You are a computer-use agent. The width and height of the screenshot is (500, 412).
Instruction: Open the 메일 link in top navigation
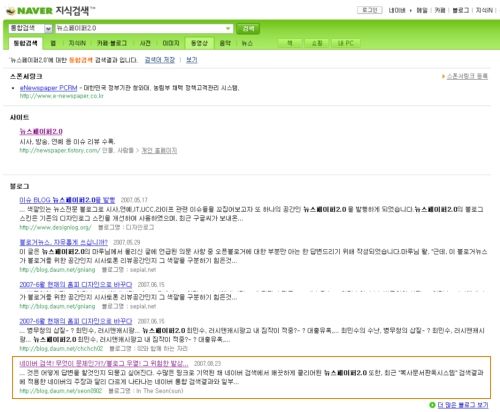[x=422, y=10]
